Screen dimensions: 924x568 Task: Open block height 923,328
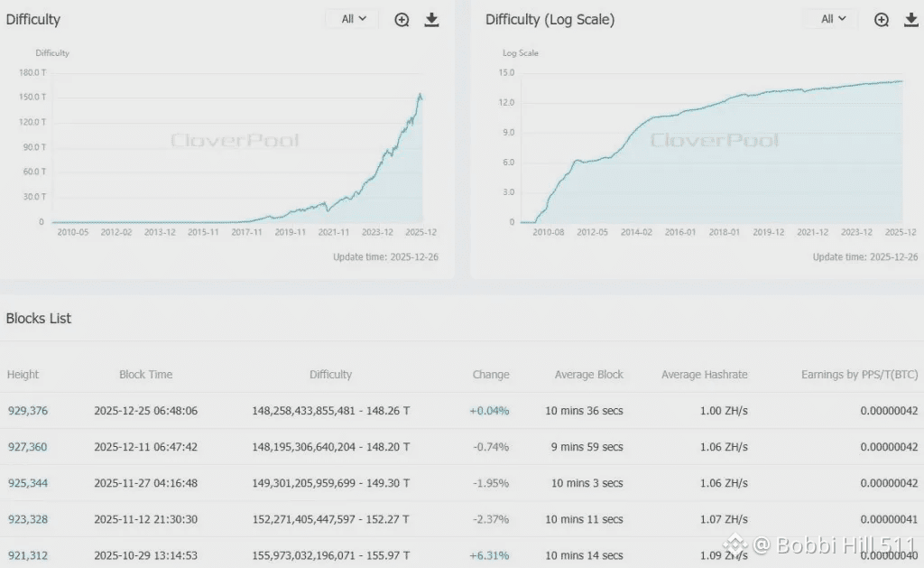tap(28, 519)
